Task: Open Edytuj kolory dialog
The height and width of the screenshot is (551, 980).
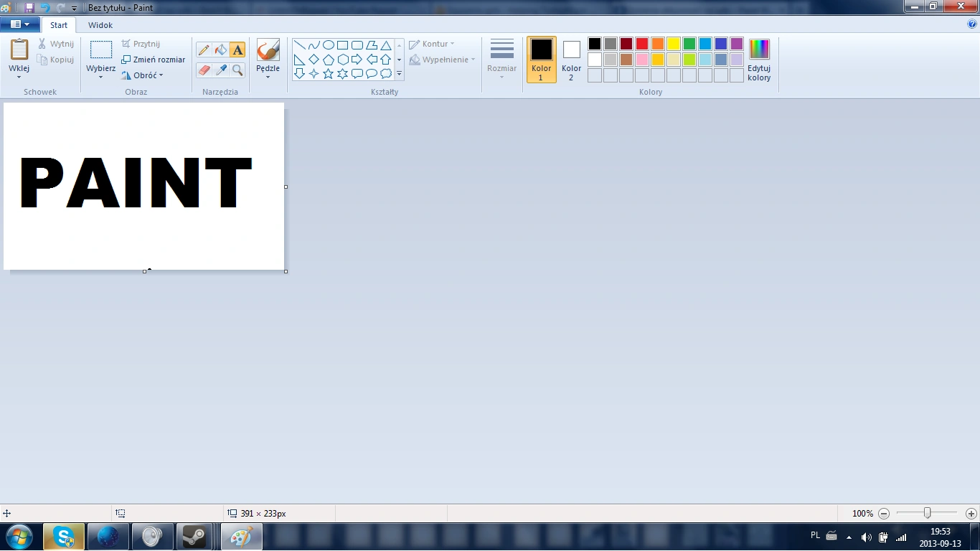Action: coord(758,59)
